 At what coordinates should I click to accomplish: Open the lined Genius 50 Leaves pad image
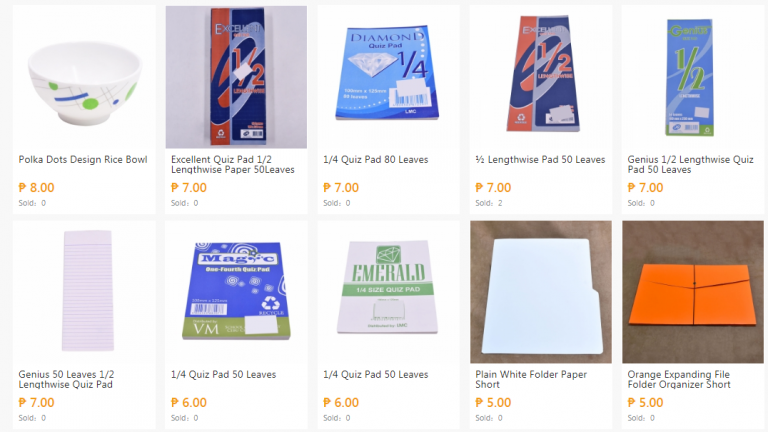coord(84,292)
